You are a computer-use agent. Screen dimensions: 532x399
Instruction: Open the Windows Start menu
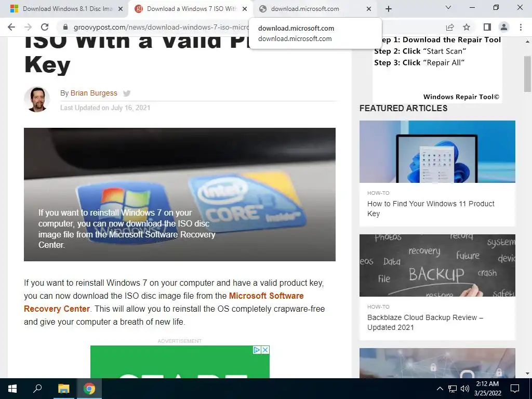[12, 389]
